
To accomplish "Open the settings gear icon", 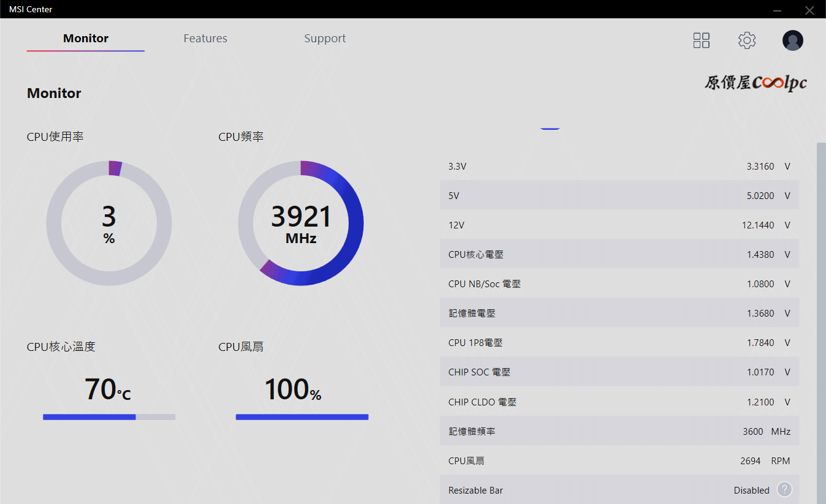I will [x=746, y=40].
